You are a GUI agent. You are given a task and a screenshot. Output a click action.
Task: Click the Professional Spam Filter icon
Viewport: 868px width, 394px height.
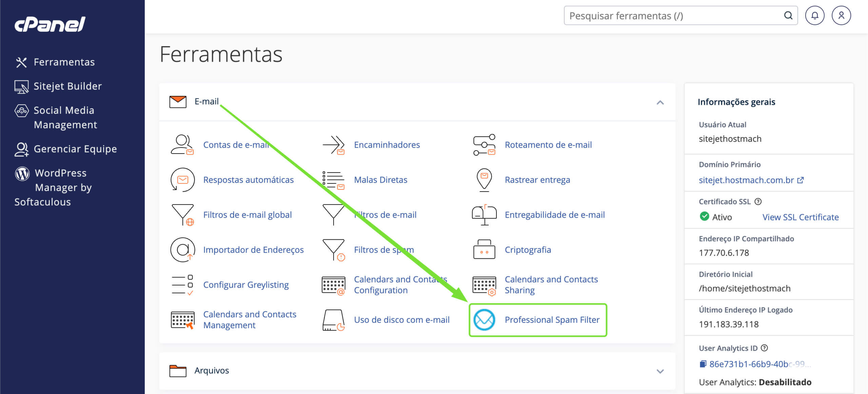[484, 320]
